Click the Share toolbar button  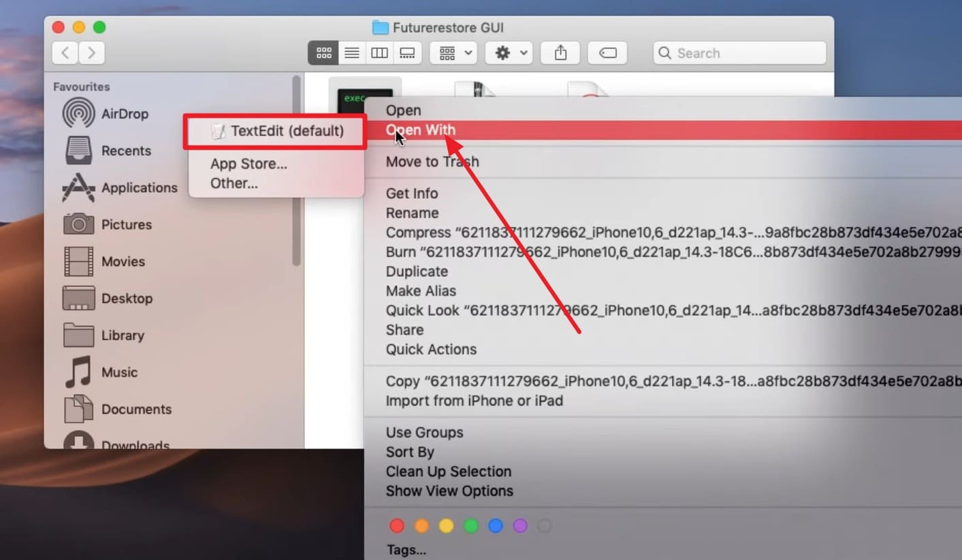[x=560, y=53]
